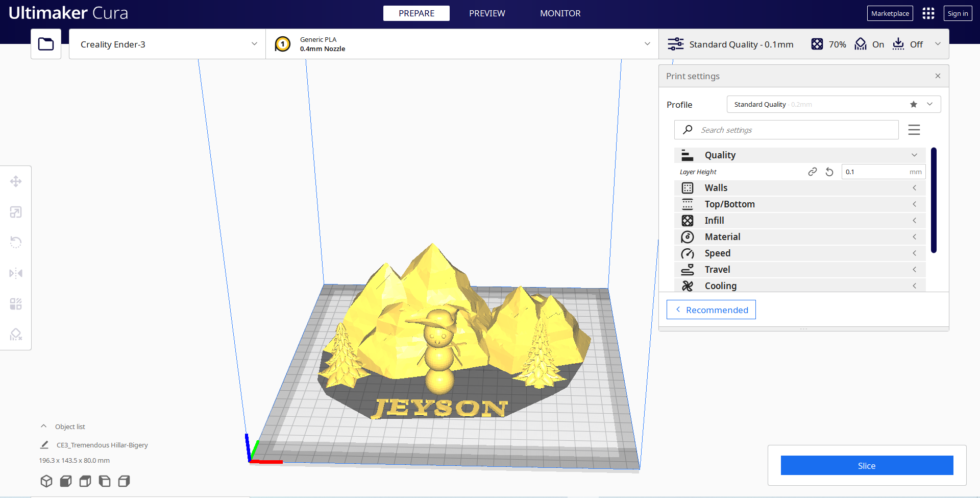
Task: Expand the Speed settings section
Action: click(800, 253)
